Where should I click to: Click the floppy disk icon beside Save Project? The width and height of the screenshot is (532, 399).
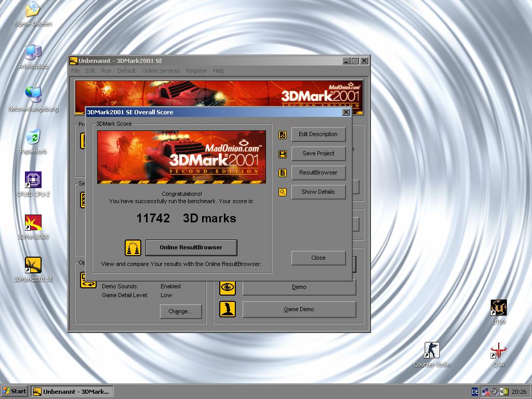pyautogui.click(x=282, y=154)
